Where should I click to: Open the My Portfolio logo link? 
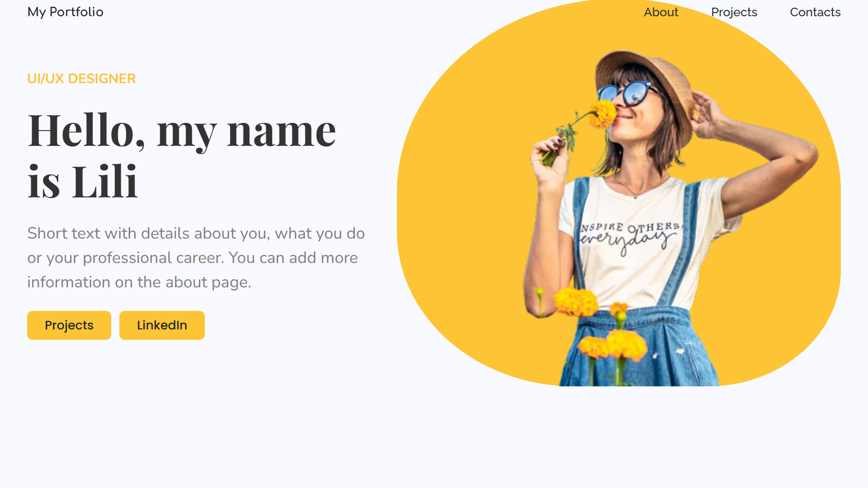[65, 12]
